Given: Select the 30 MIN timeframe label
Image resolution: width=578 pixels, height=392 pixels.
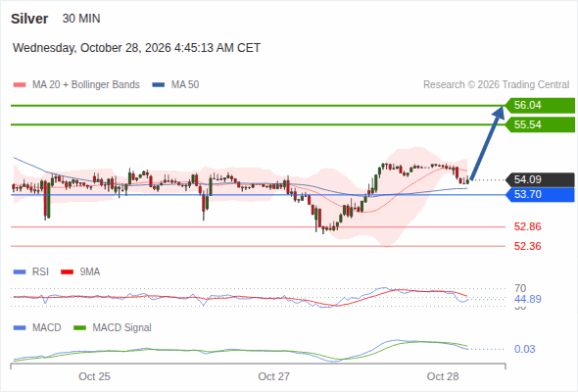Looking at the screenshot, I should [81, 19].
